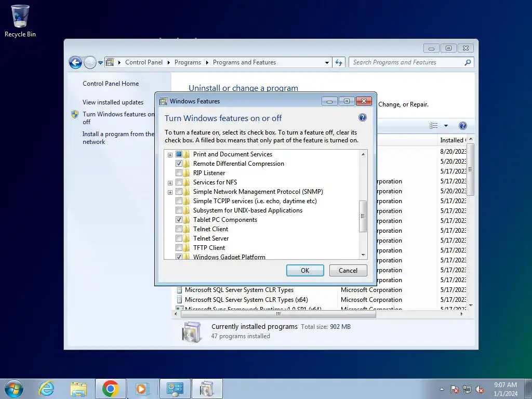
Task: Enable Simple TCPIP services checkbox
Action: (x=179, y=201)
